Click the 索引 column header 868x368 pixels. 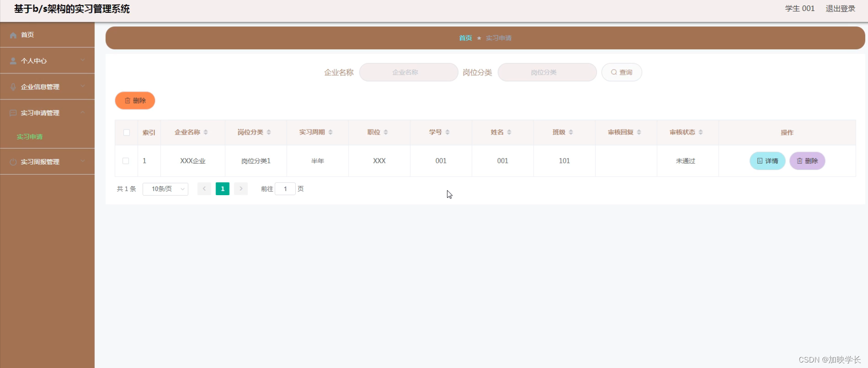149,133
